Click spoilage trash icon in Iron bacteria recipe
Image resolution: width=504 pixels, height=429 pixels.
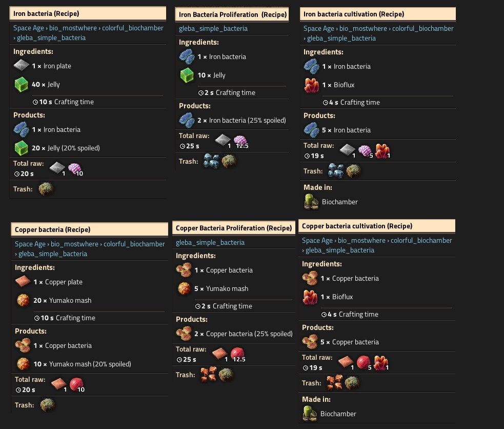tap(46, 189)
